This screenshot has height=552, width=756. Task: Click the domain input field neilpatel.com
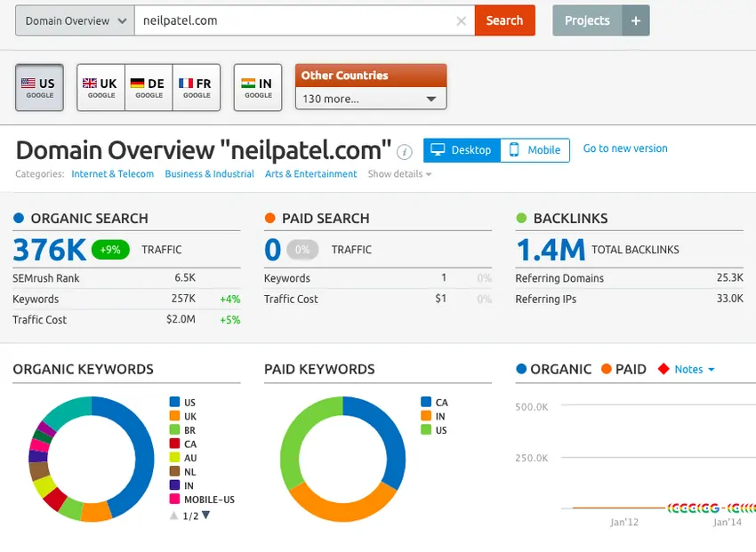(304, 20)
